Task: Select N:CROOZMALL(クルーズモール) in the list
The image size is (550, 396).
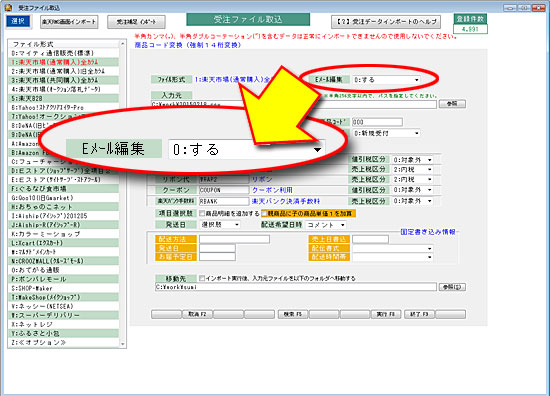Action: 63,261
